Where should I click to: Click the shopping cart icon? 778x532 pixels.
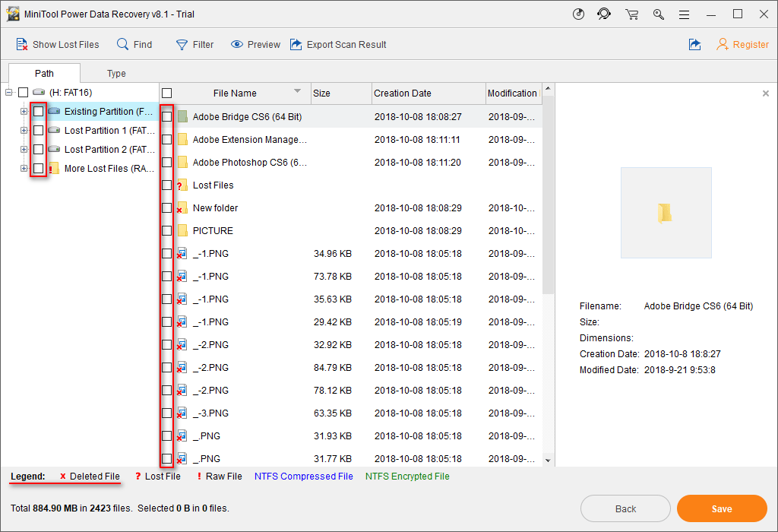tap(631, 14)
